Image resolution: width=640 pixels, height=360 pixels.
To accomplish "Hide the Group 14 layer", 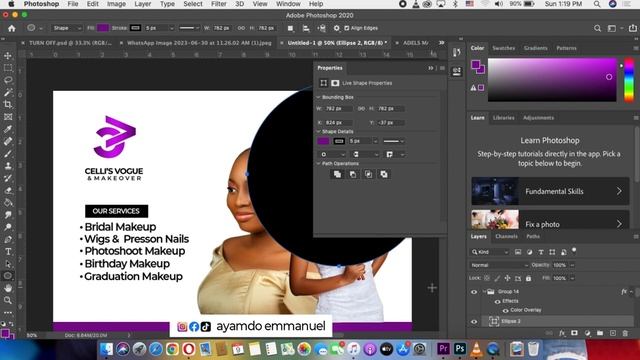I will click(x=474, y=292).
